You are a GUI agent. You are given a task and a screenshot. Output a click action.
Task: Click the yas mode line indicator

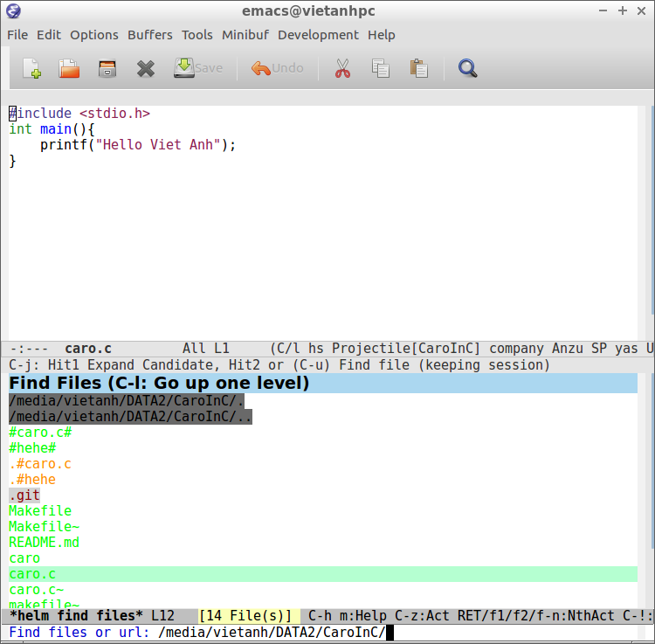click(626, 349)
